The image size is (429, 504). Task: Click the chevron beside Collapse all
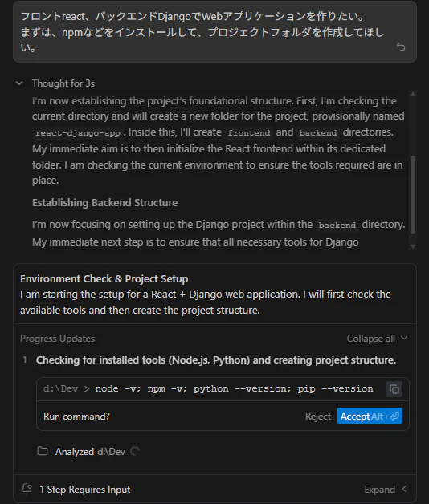(404, 338)
